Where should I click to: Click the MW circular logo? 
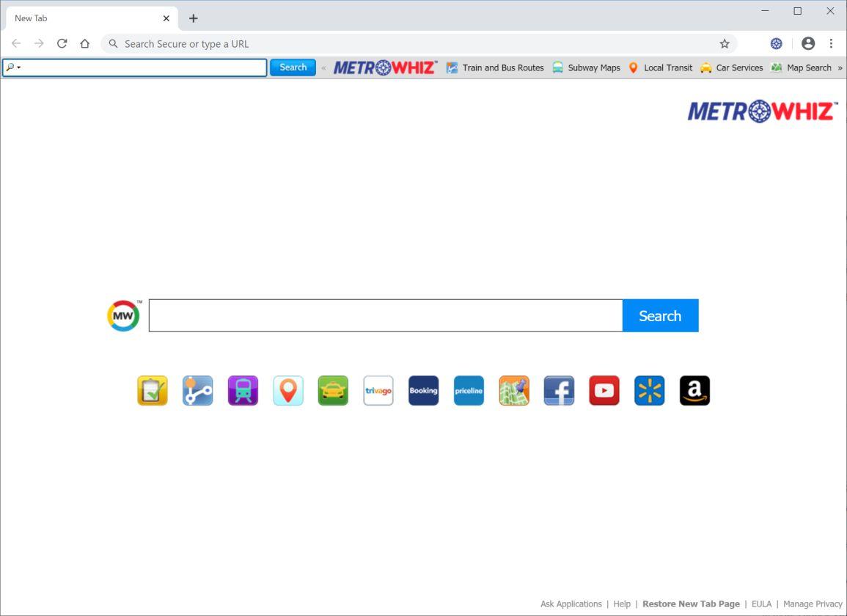[x=124, y=315]
